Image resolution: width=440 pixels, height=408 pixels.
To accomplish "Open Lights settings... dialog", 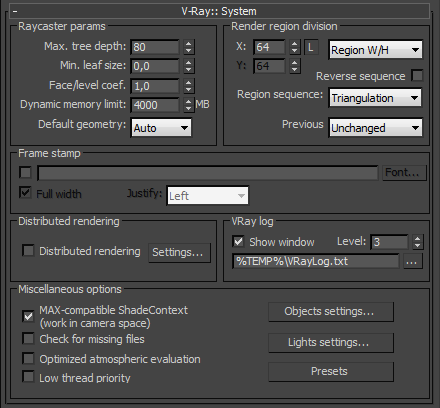I will (x=331, y=343).
